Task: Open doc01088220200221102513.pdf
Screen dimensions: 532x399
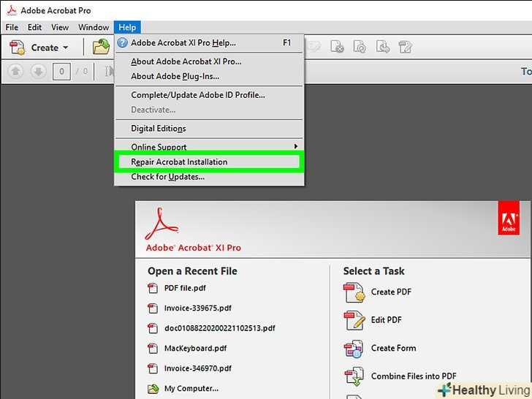Action: (220, 328)
